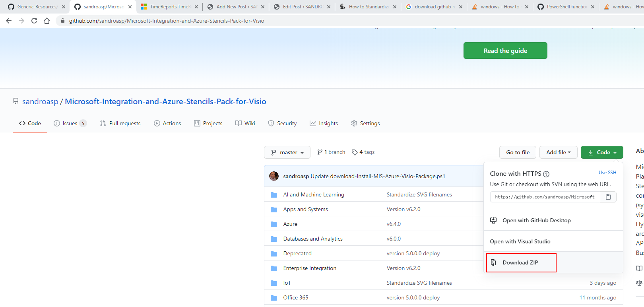
Task: View the 4 tags link
Action: (x=363, y=152)
